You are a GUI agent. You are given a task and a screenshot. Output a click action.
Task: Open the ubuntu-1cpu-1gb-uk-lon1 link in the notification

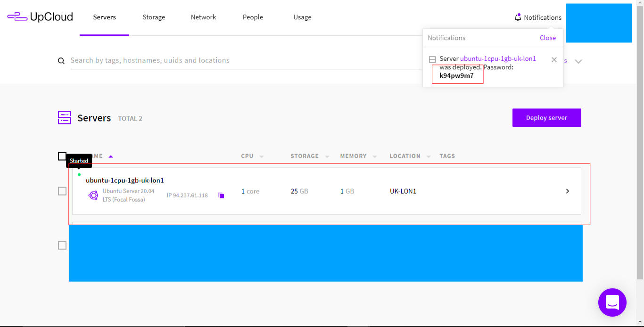[498, 59]
